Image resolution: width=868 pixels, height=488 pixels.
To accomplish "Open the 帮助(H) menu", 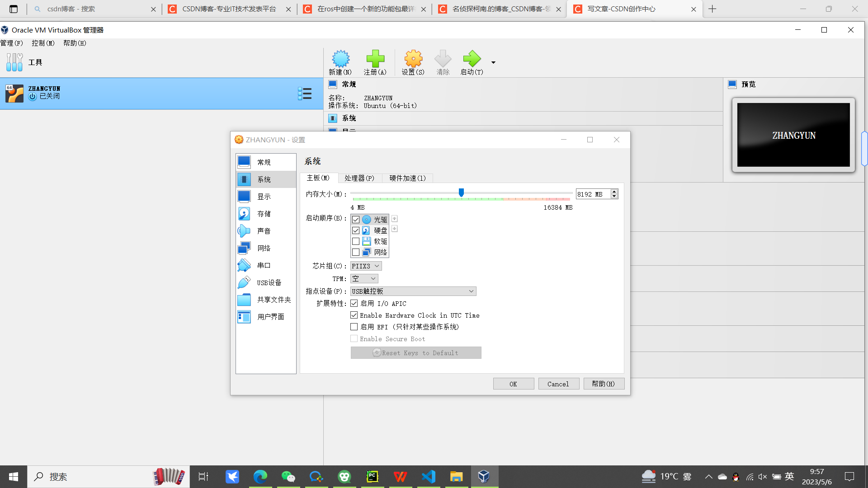I will pyautogui.click(x=75, y=43).
